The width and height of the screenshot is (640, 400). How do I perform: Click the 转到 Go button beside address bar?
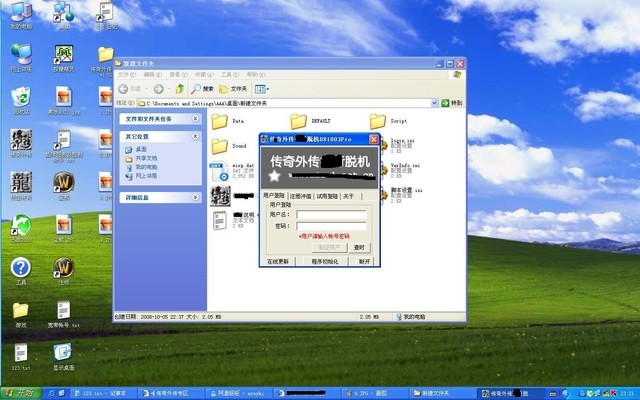point(452,103)
